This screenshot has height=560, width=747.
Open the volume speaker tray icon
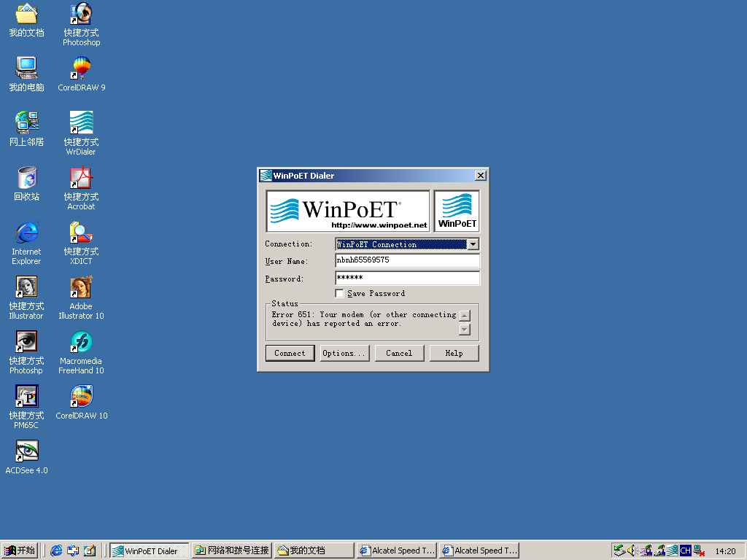click(632, 551)
